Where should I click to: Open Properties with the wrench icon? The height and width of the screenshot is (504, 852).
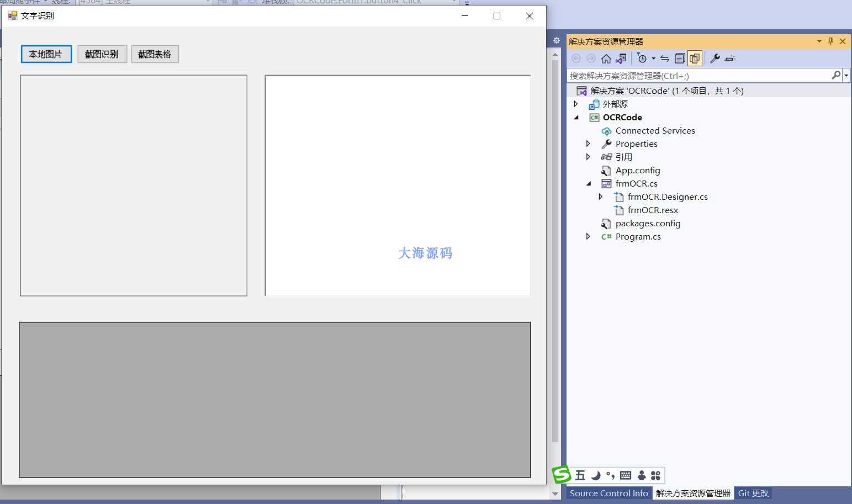[x=715, y=59]
